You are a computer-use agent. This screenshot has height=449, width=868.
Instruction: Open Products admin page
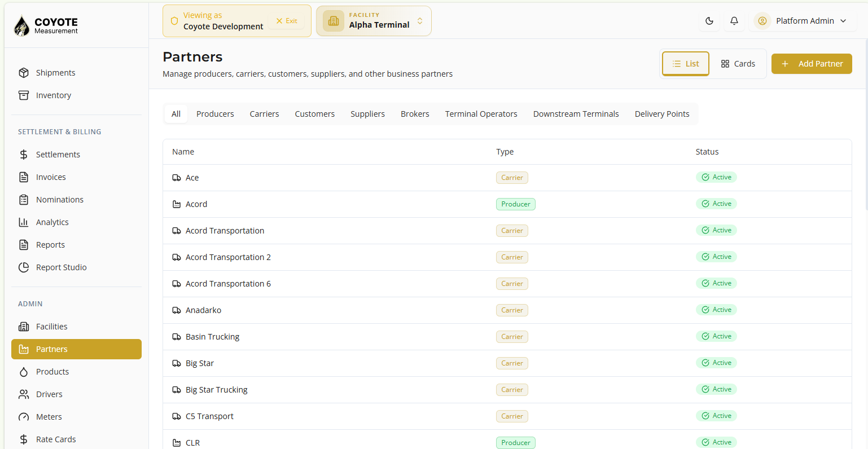point(76,372)
